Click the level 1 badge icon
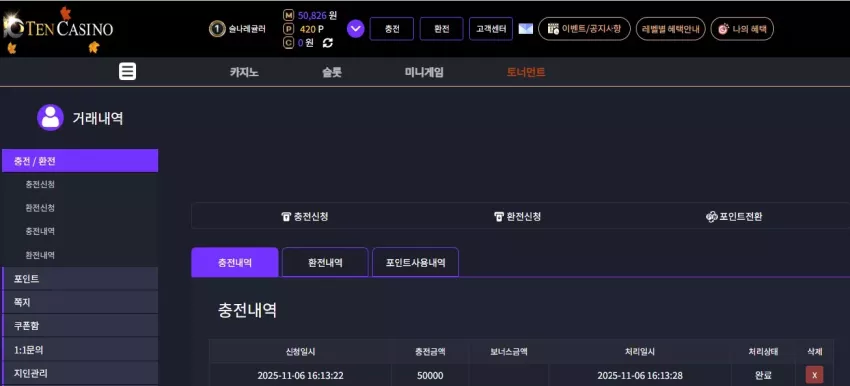 [x=217, y=29]
